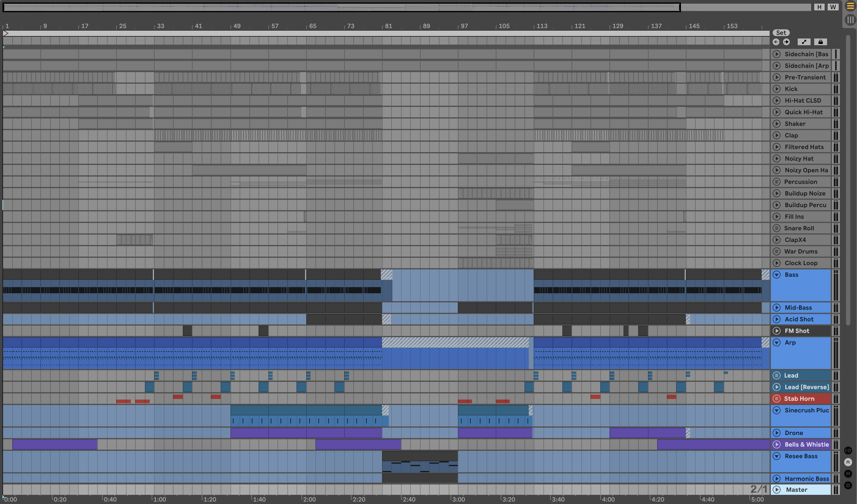Collapse the Arp track
This screenshot has height=504, width=857.
tap(776, 343)
